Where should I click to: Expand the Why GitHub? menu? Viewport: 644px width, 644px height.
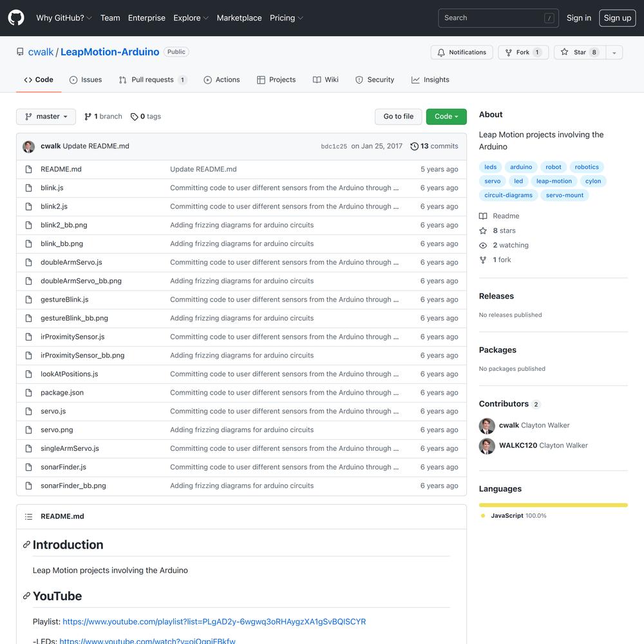[64, 18]
